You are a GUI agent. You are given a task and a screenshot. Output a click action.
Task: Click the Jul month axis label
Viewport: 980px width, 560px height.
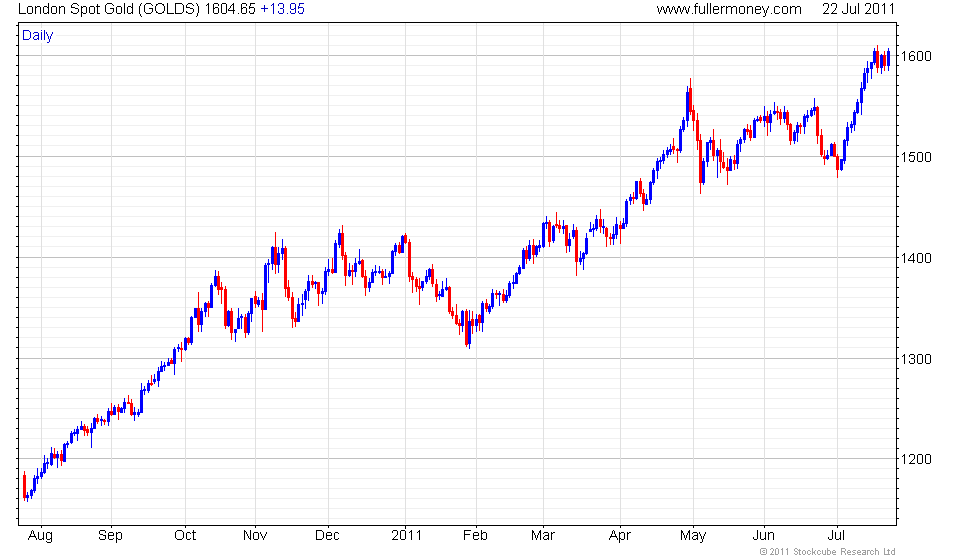tap(836, 536)
